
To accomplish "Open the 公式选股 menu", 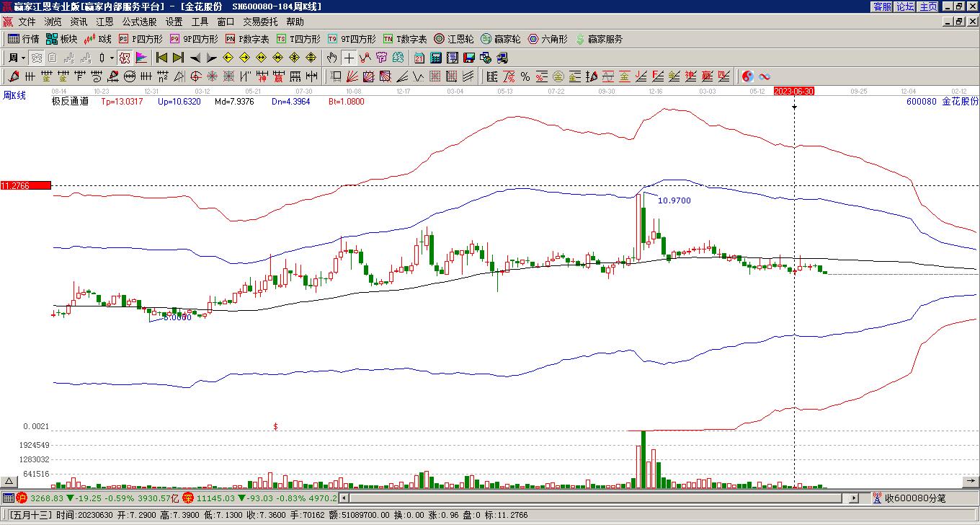I will [139, 22].
